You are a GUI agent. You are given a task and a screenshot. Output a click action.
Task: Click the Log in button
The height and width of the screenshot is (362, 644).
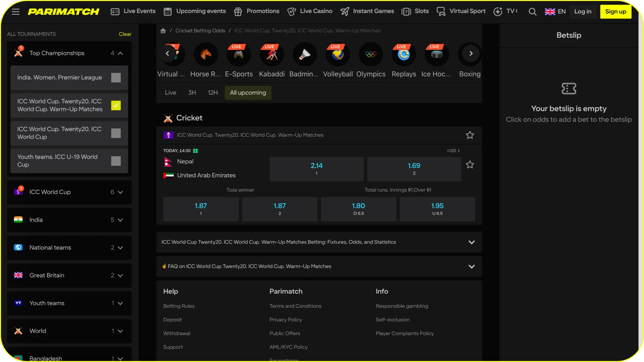coord(583,12)
